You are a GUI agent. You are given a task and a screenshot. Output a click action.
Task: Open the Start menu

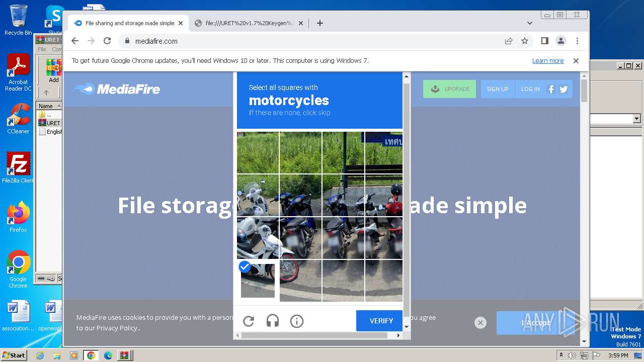[x=14, y=355]
